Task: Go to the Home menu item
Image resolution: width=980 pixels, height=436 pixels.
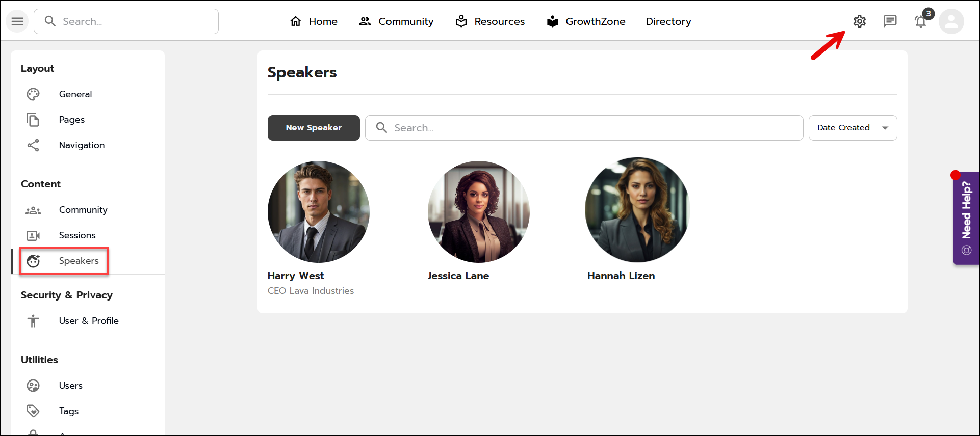Action: coord(314,21)
